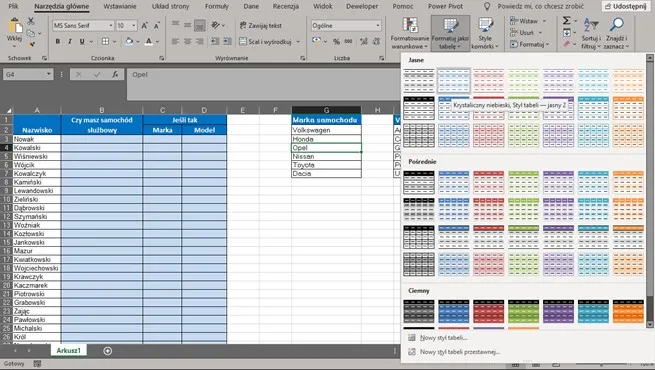Select first white Jasne table style
This screenshot has height=370, width=655.
pyautogui.click(x=419, y=81)
